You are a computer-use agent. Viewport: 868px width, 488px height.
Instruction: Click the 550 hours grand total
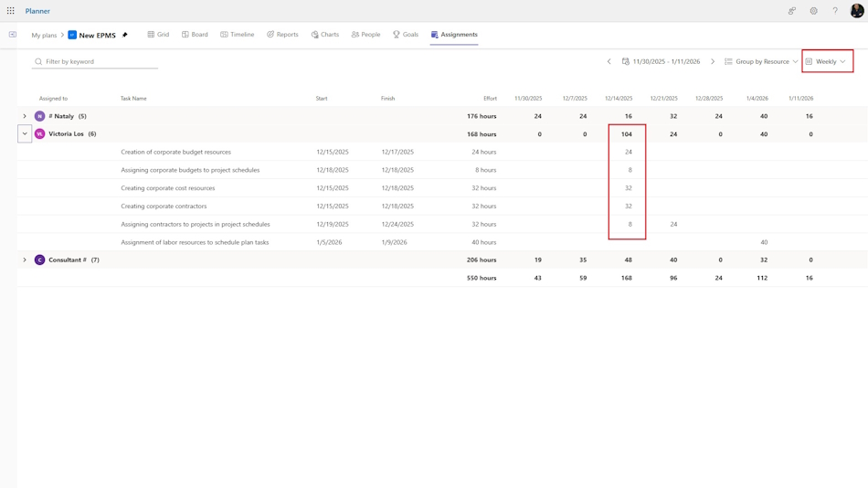482,278
